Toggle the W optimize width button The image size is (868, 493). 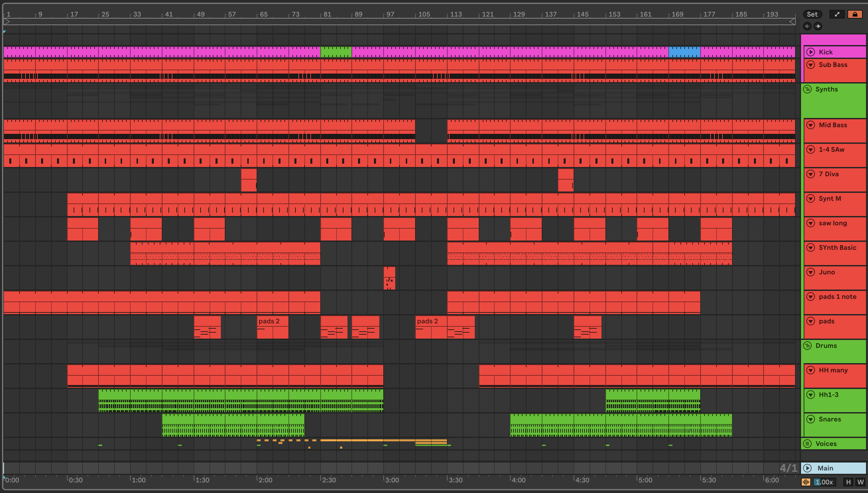pyautogui.click(x=860, y=482)
